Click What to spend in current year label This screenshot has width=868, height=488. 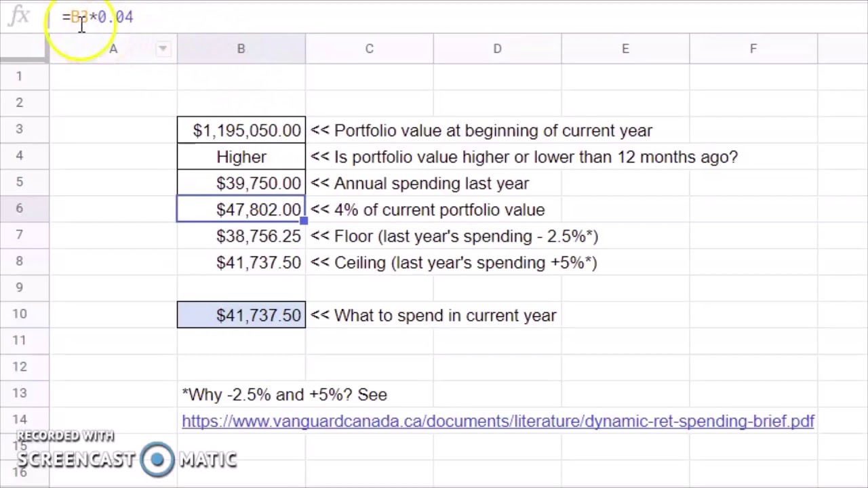433,315
